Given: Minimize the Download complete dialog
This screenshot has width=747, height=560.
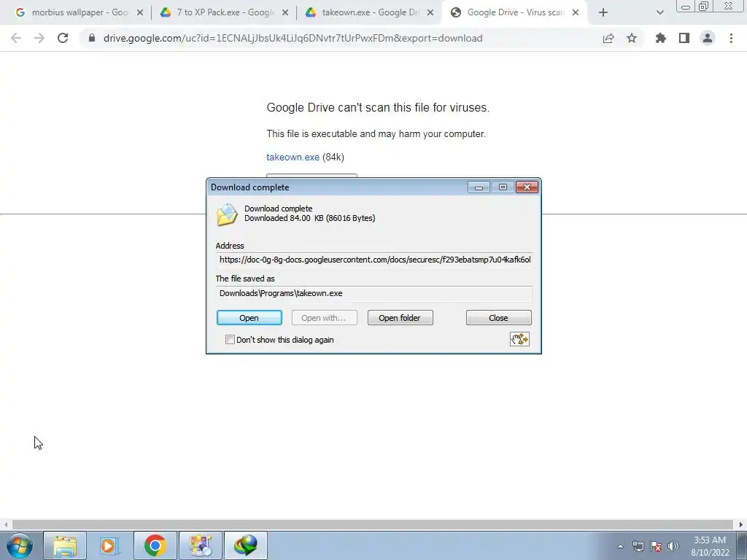Looking at the screenshot, I should (479, 187).
